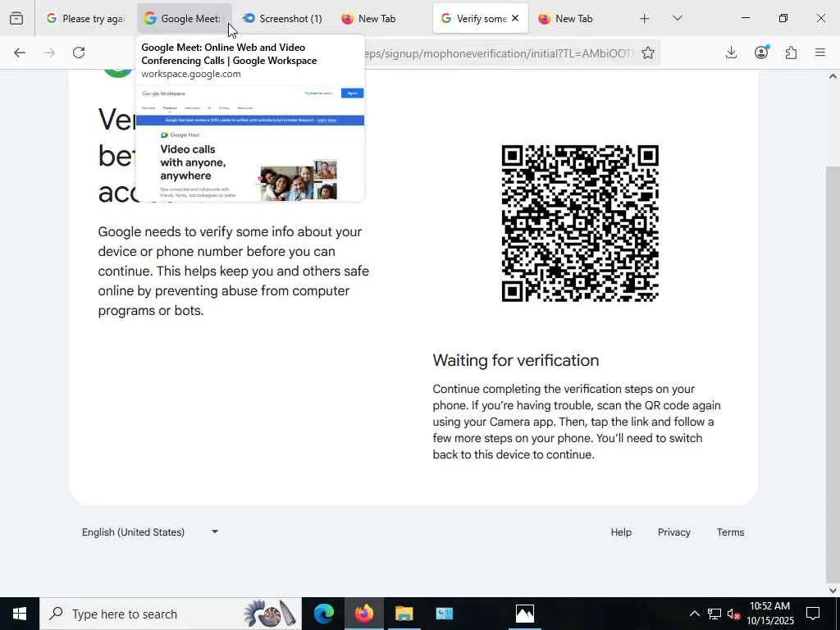Open the Help link
The image size is (840, 630).
tap(621, 532)
